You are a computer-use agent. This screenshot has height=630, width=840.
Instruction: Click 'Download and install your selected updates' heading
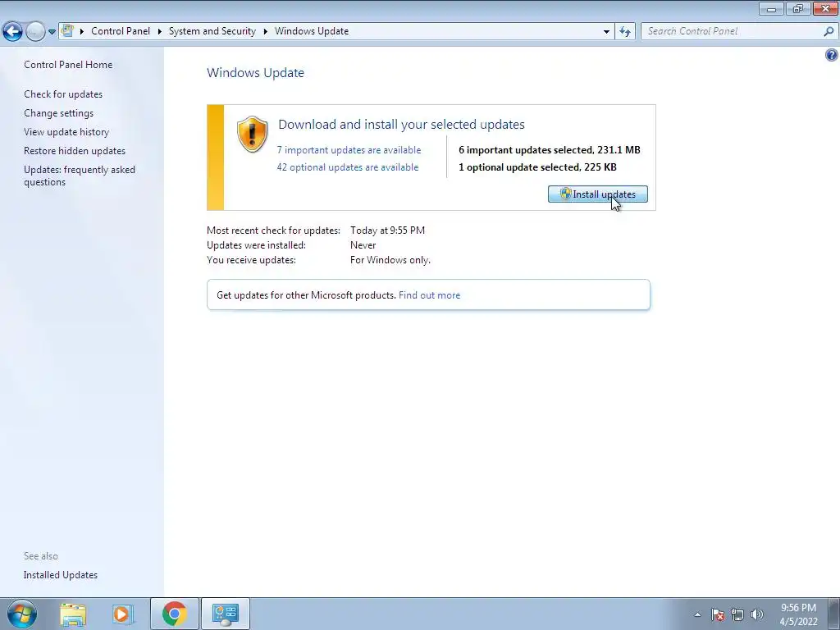pos(401,125)
